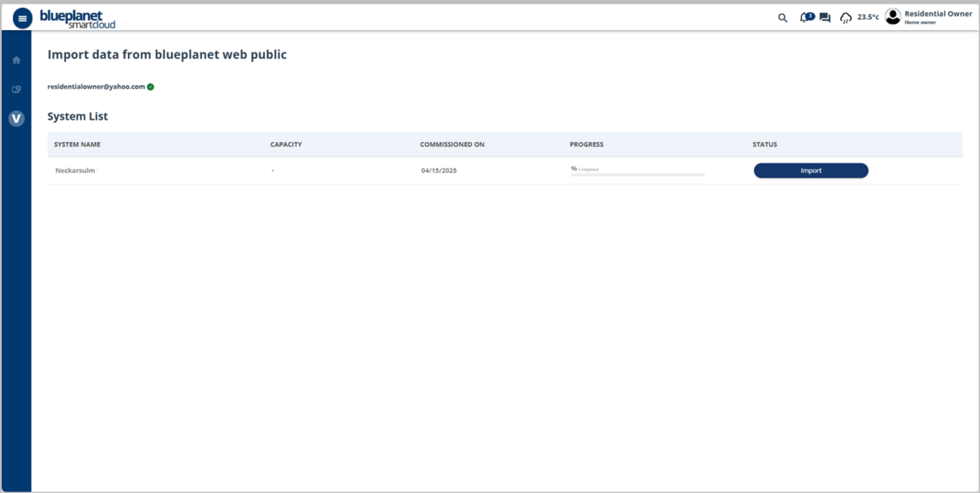Open the second sidebar icon below Home
Viewport: 980px width, 493px height.
(x=16, y=89)
